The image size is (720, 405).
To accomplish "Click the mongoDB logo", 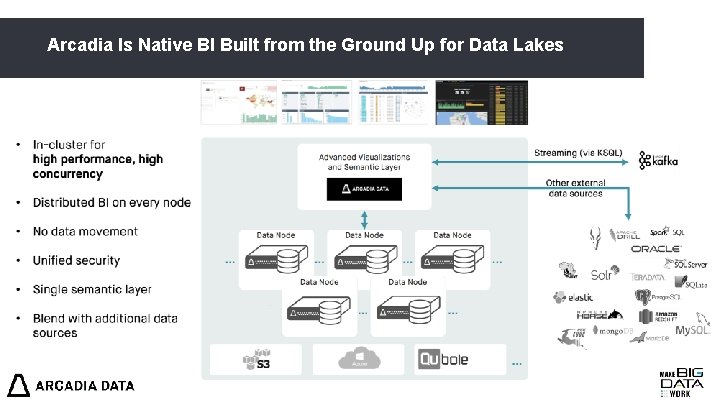I will tap(613, 331).
